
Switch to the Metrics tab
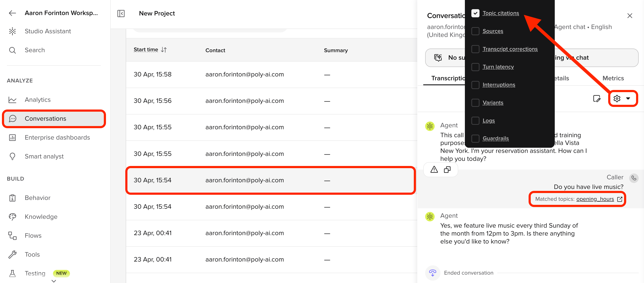point(613,78)
